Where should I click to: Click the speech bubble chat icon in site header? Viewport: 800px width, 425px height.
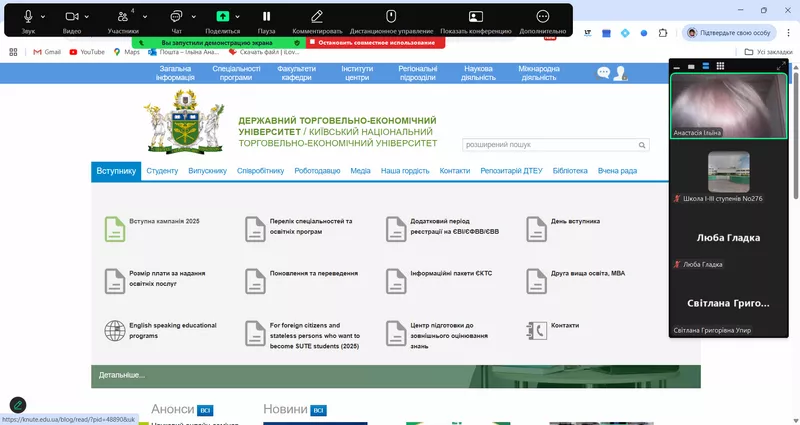pos(603,73)
